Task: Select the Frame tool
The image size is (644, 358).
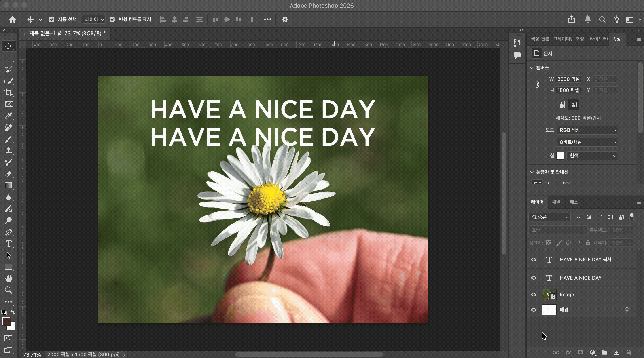Action: (8, 104)
